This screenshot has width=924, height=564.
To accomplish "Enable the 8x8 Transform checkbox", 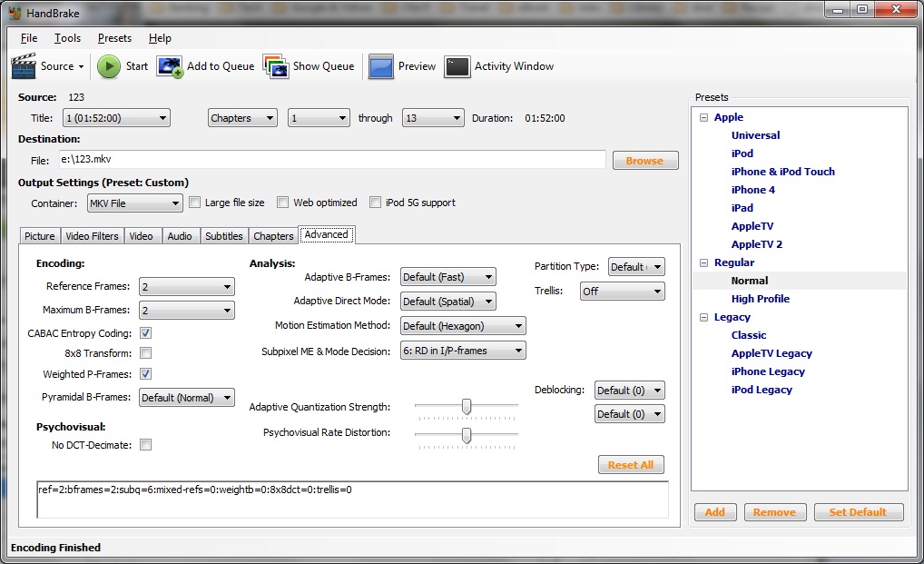I will (145, 353).
